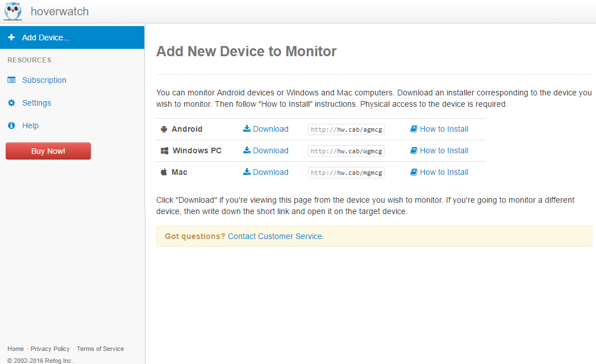Click the Got questions? text

195,236
